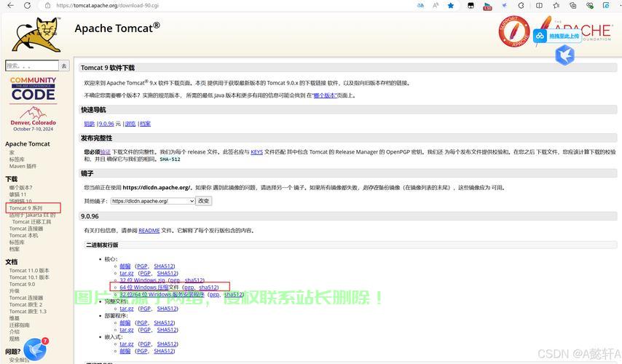Screen dimensions: 622x364
Task: Open PGP for the 嵌入式 tar.gz
Action: pyautogui.click(x=145, y=344)
